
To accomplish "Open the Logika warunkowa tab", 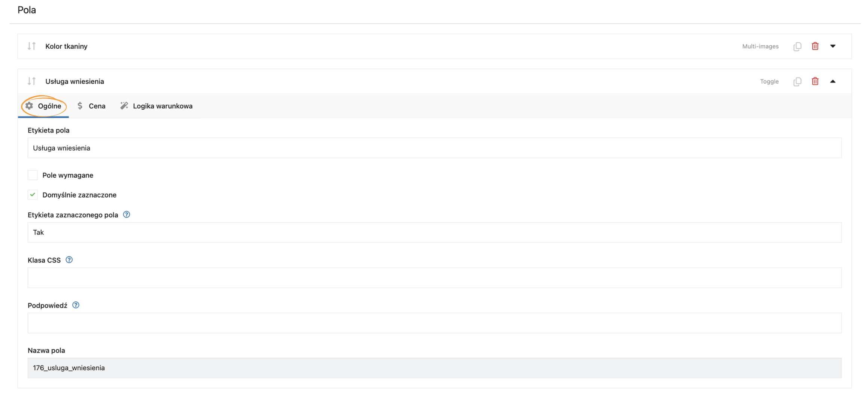I will 157,106.
